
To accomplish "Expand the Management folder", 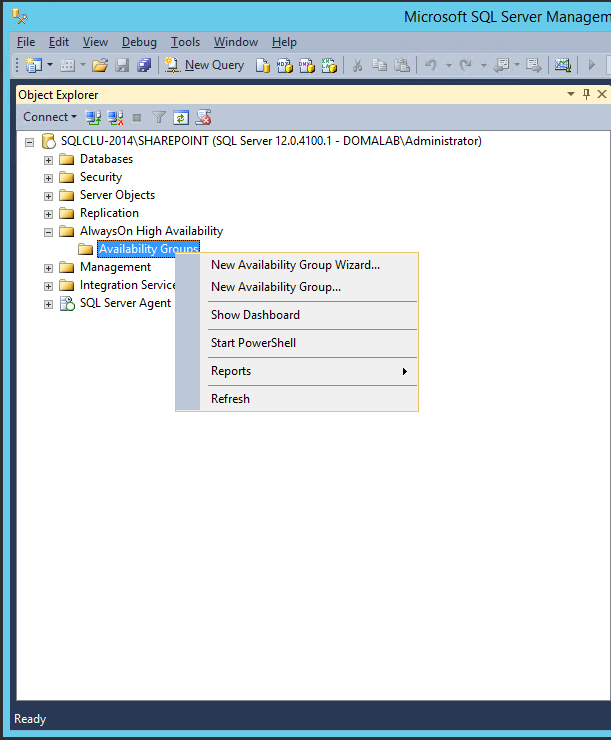I will [x=48, y=269].
